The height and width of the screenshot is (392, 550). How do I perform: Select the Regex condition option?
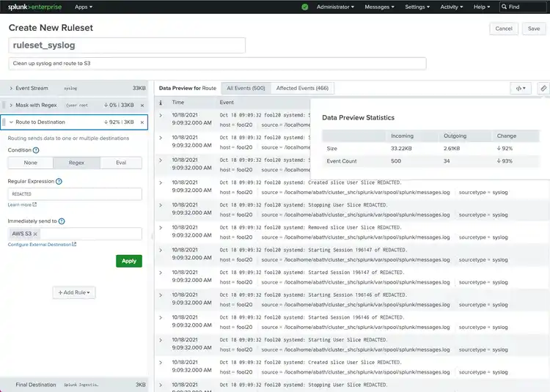76,163
